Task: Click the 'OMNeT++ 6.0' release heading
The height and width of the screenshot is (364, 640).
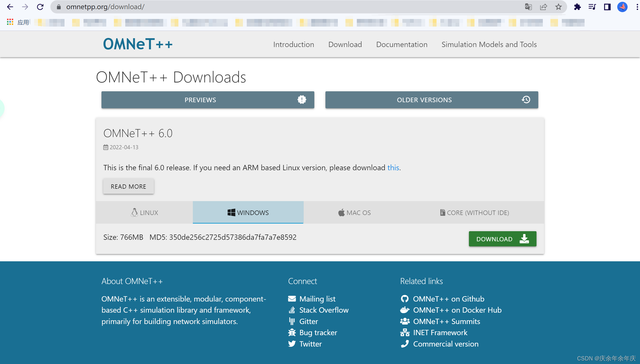Action: (138, 133)
